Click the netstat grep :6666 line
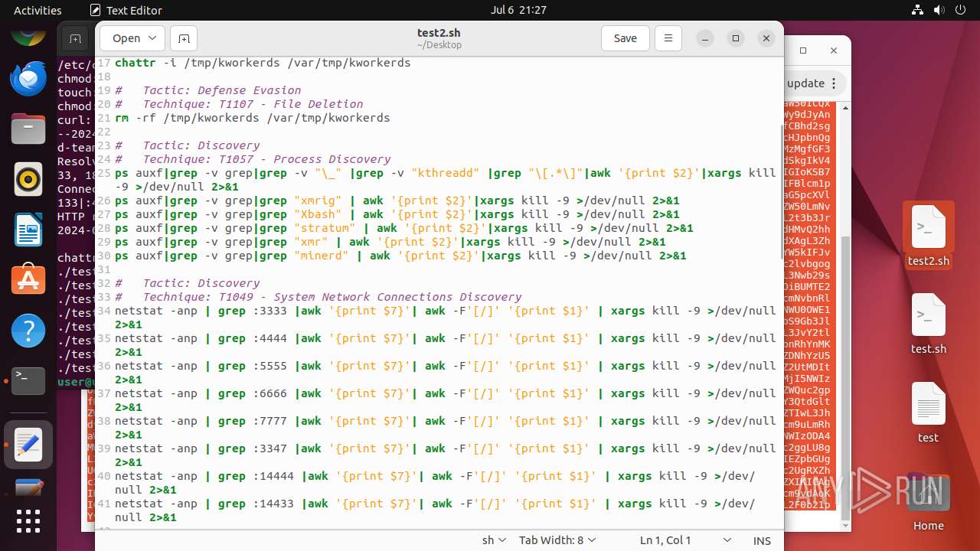The height and width of the screenshot is (551, 980). coord(445,400)
